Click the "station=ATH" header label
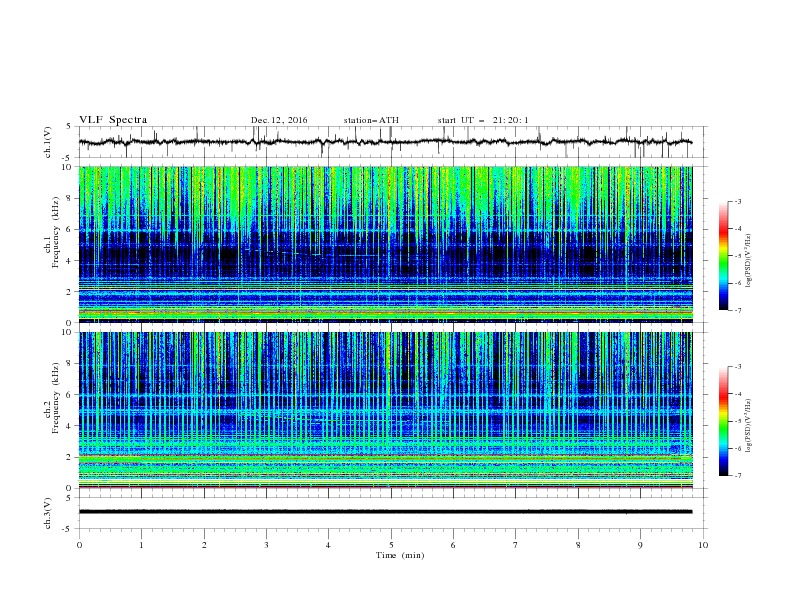The width and height of the screenshot is (792, 612). pos(371,120)
